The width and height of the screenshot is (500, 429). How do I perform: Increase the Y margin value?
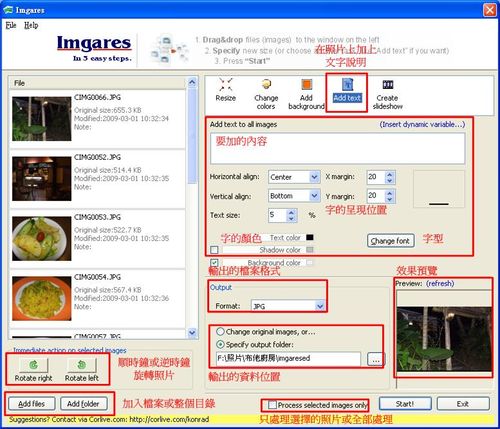pyautogui.click(x=390, y=193)
